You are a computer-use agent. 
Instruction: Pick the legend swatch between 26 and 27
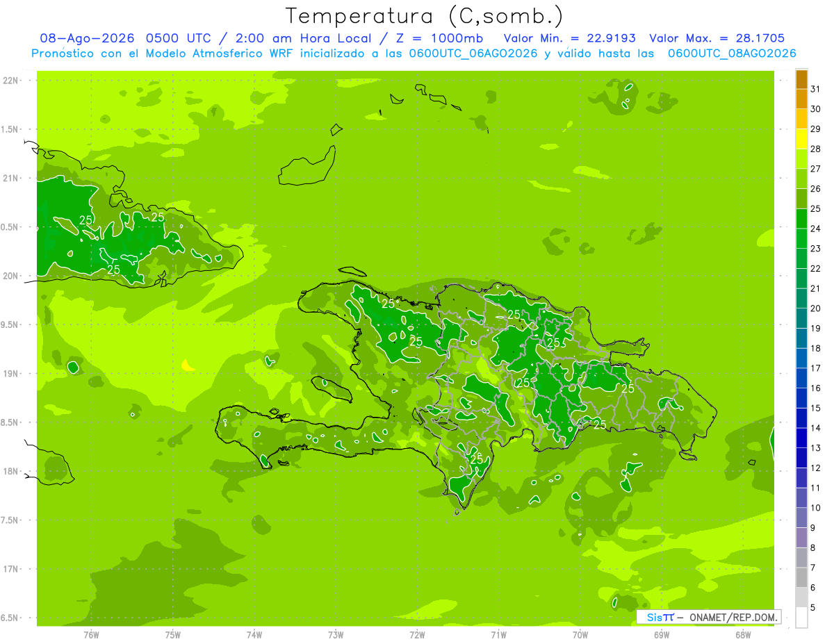tap(801, 179)
